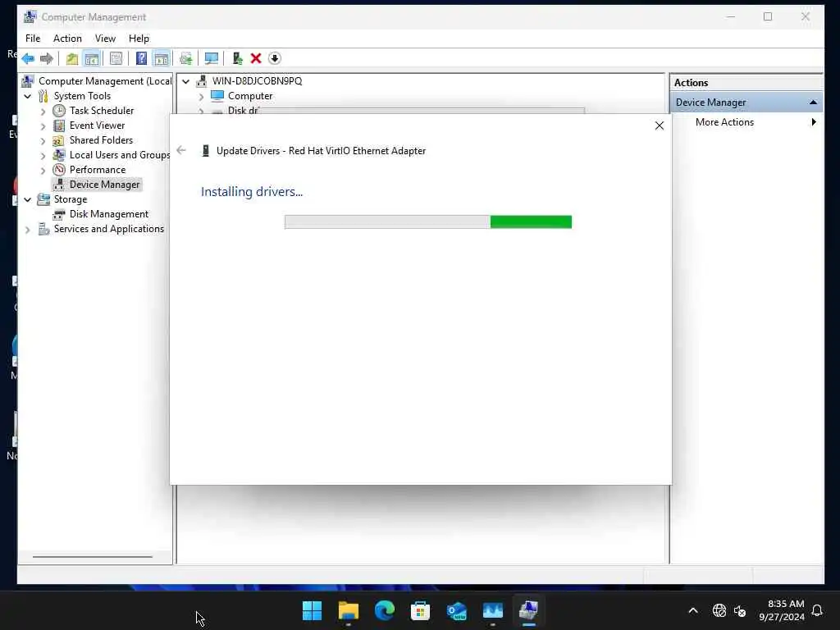Select Event Viewer in the tree
The width and height of the screenshot is (840, 630).
pos(97,126)
